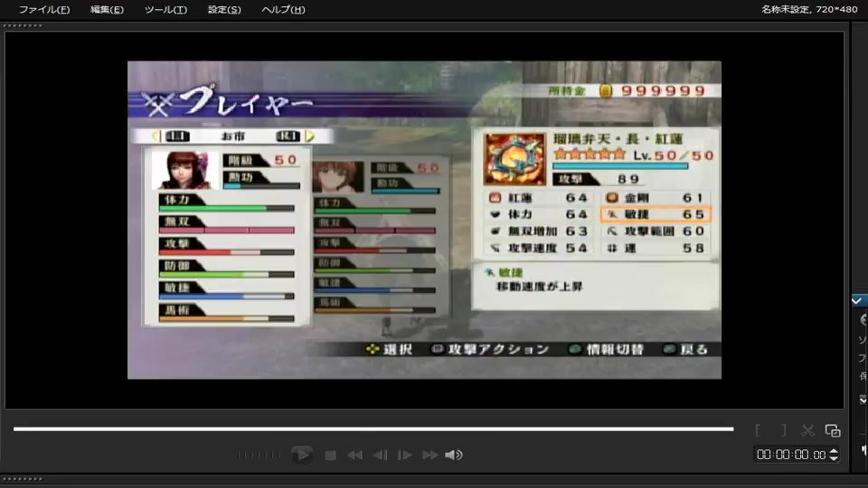Click the checkmark tab on the right edge
868x488 pixels.
pos(859,300)
